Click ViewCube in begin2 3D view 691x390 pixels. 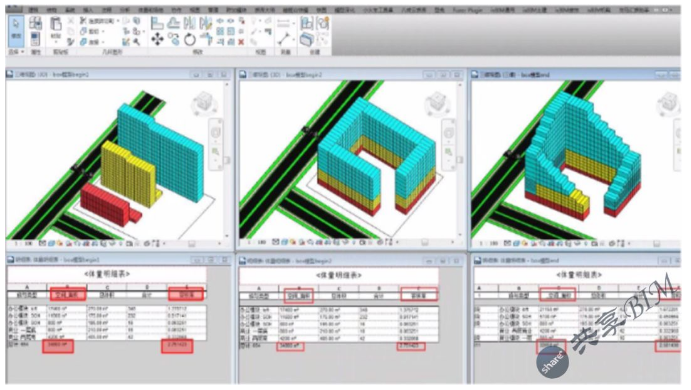pos(437,103)
